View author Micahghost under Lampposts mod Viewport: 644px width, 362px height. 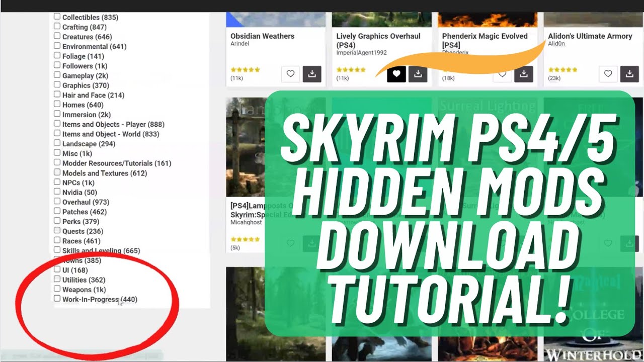click(246, 222)
